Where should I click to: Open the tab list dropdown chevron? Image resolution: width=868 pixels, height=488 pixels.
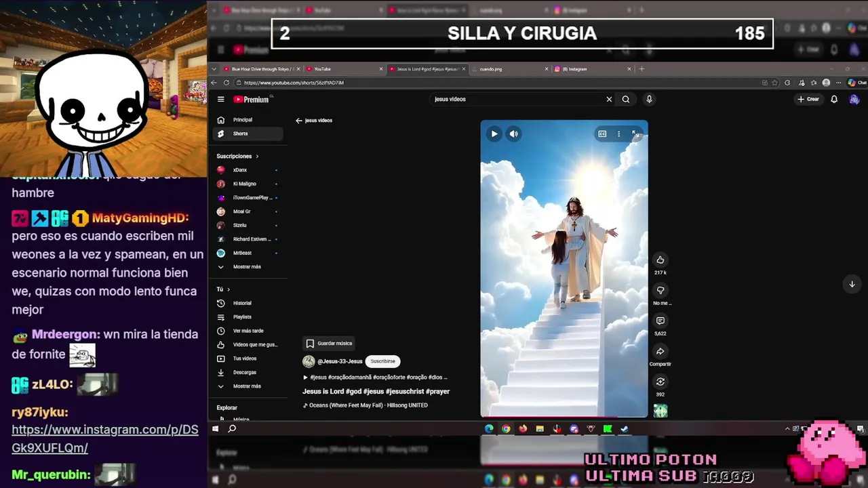(x=214, y=69)
